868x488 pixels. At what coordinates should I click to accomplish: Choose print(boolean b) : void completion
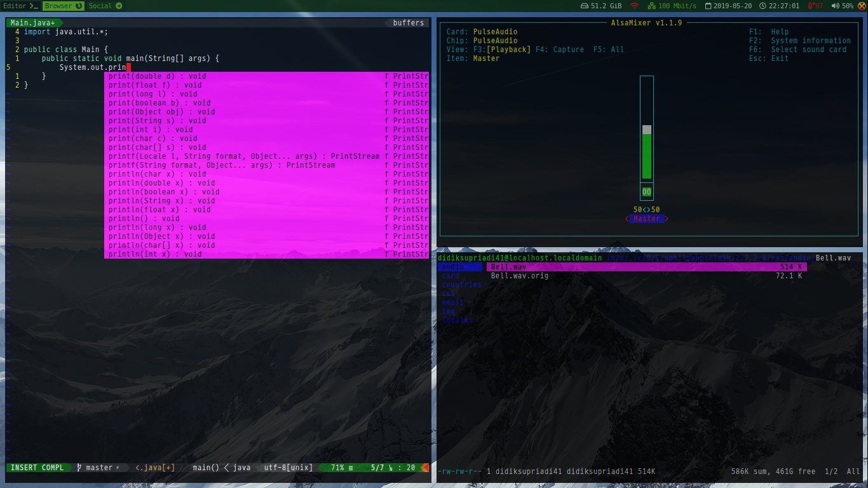(x=267, y=103)
